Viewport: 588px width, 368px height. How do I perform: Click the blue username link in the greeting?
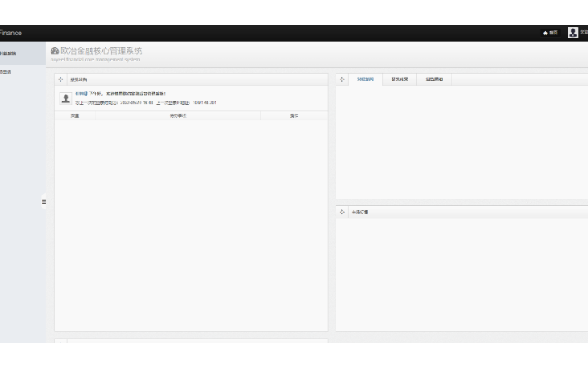tap(82, 93)
